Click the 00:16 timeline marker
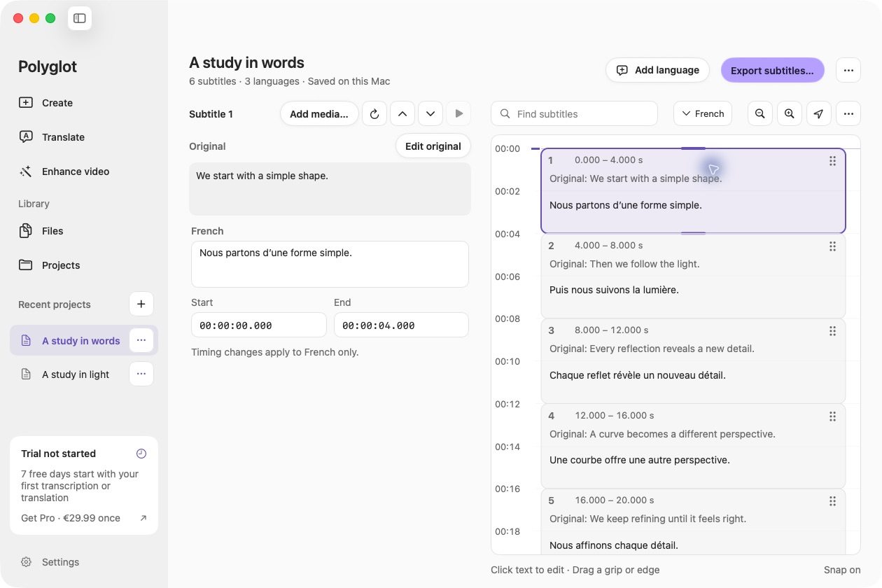 pyautogui.click(x=507, y=489)
